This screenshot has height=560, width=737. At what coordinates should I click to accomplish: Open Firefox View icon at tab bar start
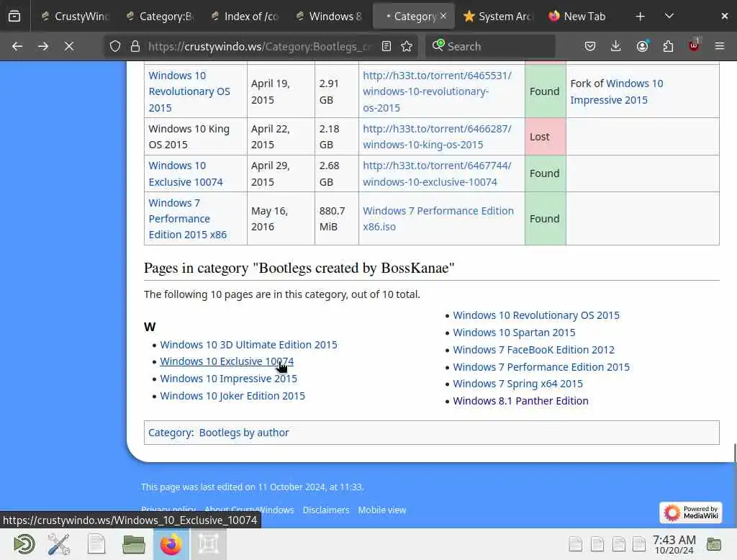coord(14,16)
